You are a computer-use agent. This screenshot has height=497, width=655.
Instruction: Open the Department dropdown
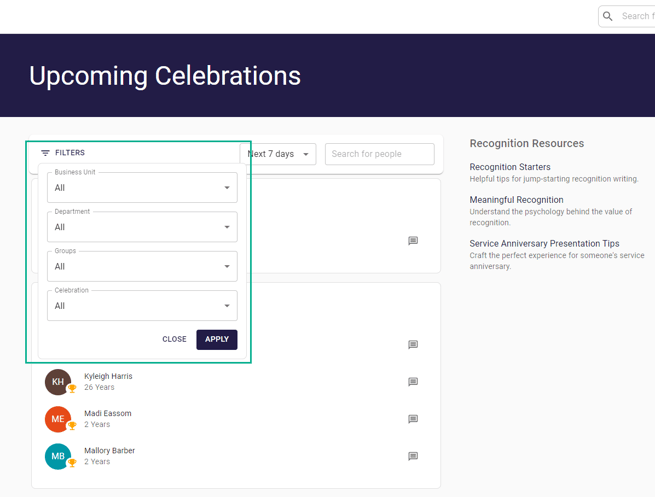(142, 227)
